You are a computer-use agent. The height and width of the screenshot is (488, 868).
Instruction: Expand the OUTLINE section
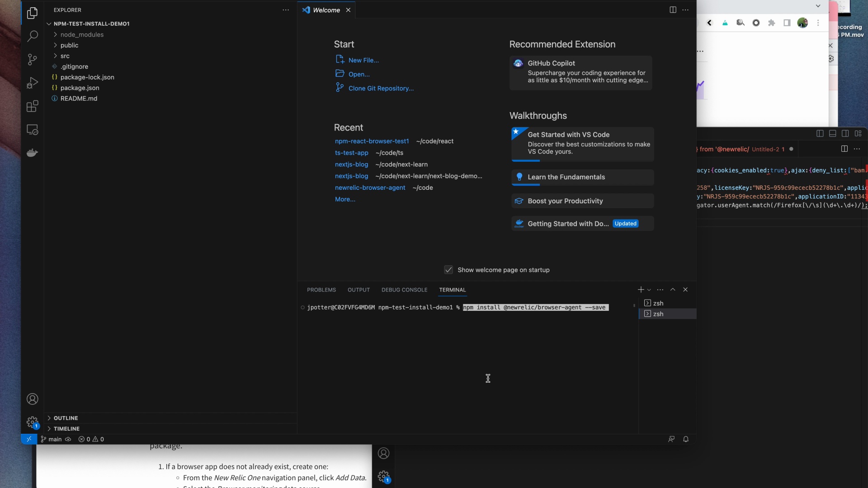(x=66, y=418)
